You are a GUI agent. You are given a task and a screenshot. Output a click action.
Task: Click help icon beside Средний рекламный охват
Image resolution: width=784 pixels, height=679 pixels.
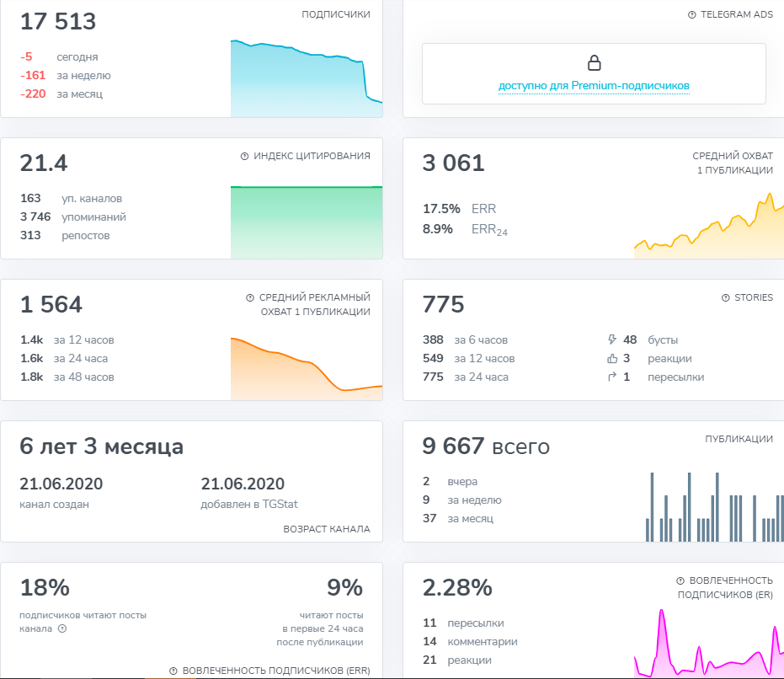[x=250, y=297]
